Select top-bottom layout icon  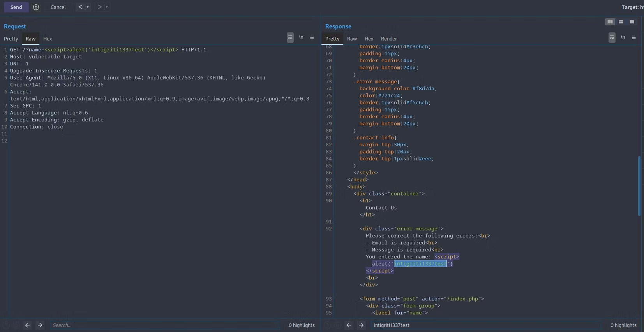[x=621, y=22]
